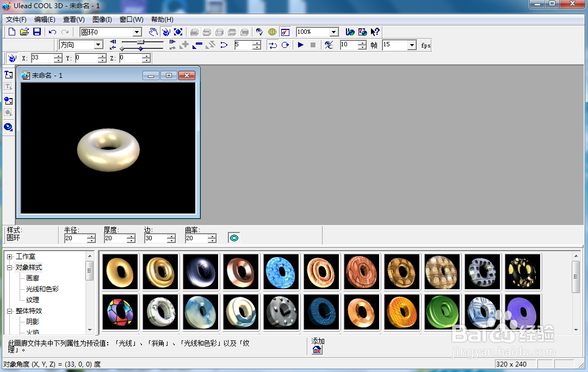Apply the green torus preset
This screenshot has width=588, height=372.
(x=442, y=312)
